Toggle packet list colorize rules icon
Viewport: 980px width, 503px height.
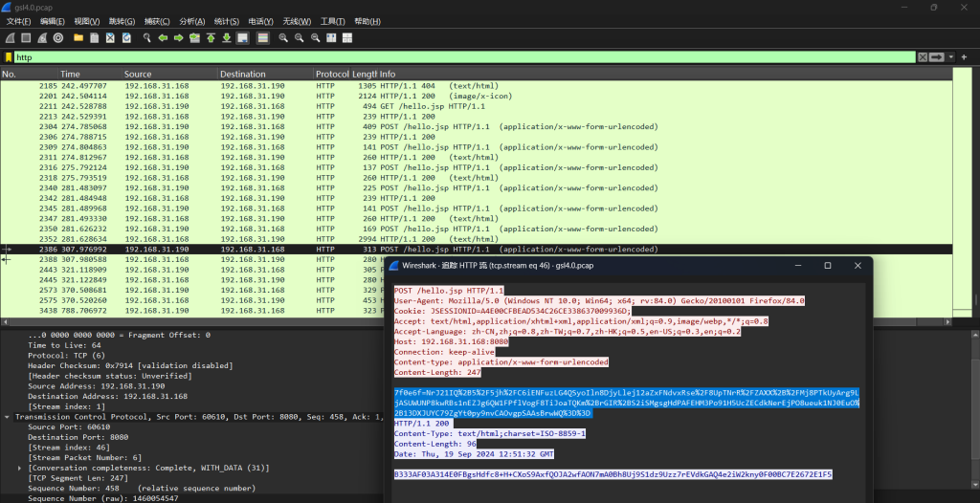tap(261, 38)
